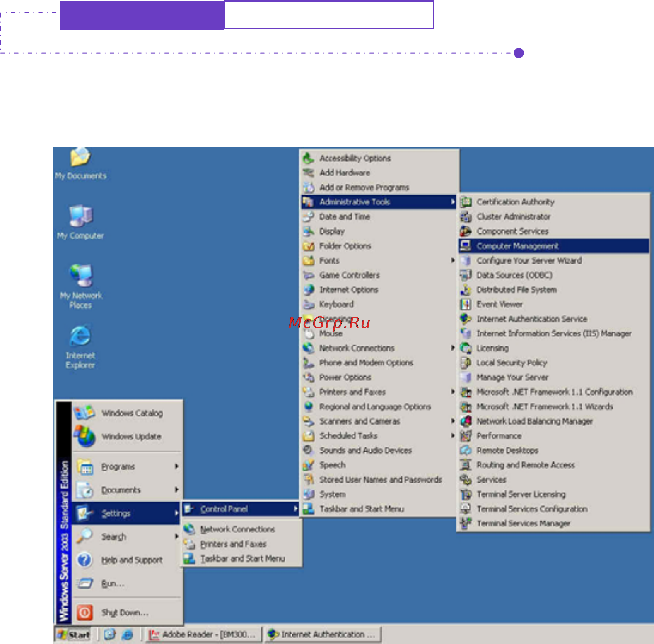Expand the Administrative Tools submenu arrow
This screenshot has height=644, width=654.
[x=453, y=202]
